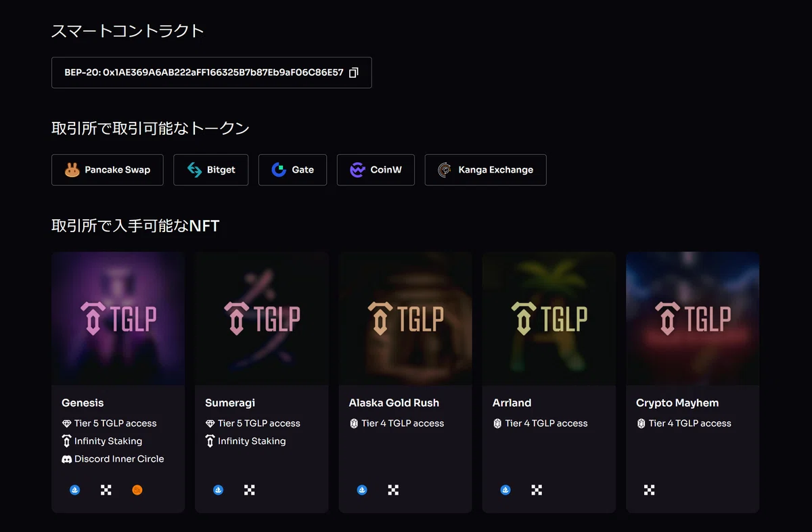Select Kanga Exchange

(x=486, y=170)
